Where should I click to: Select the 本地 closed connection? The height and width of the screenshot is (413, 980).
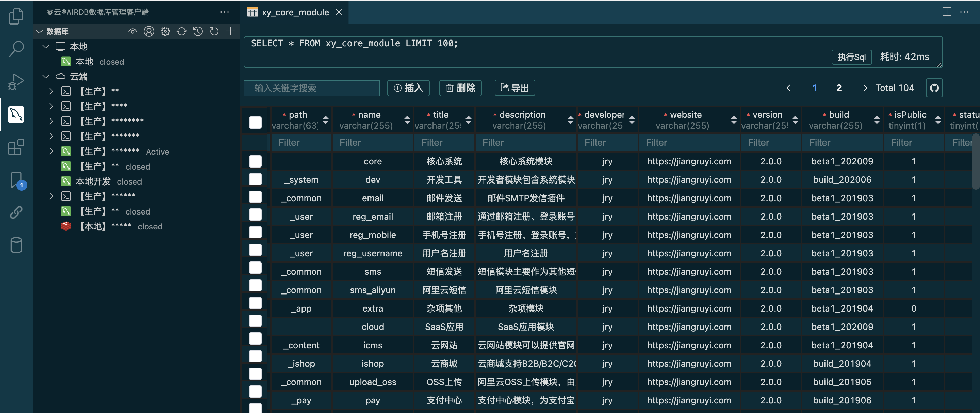(x=100, y=62)
